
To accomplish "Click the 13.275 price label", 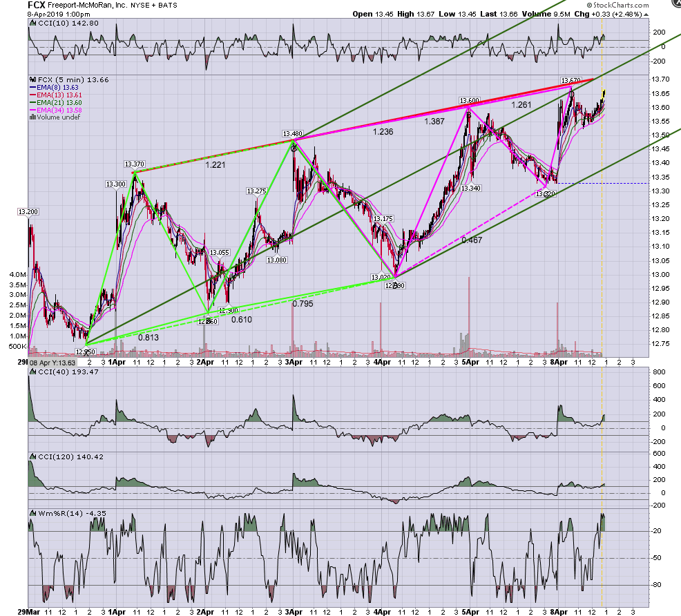I will 257,191.
